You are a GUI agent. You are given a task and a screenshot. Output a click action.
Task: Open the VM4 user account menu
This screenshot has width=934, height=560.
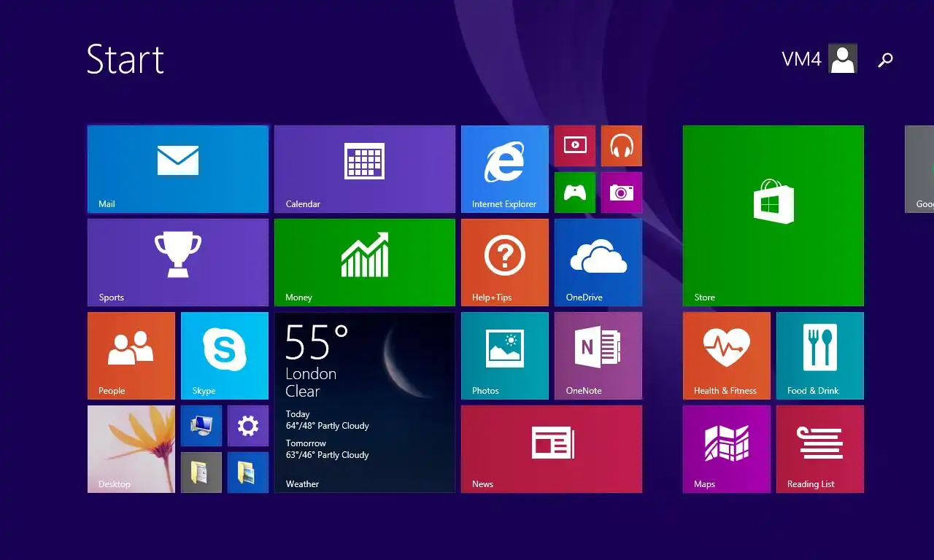[819, 59]
